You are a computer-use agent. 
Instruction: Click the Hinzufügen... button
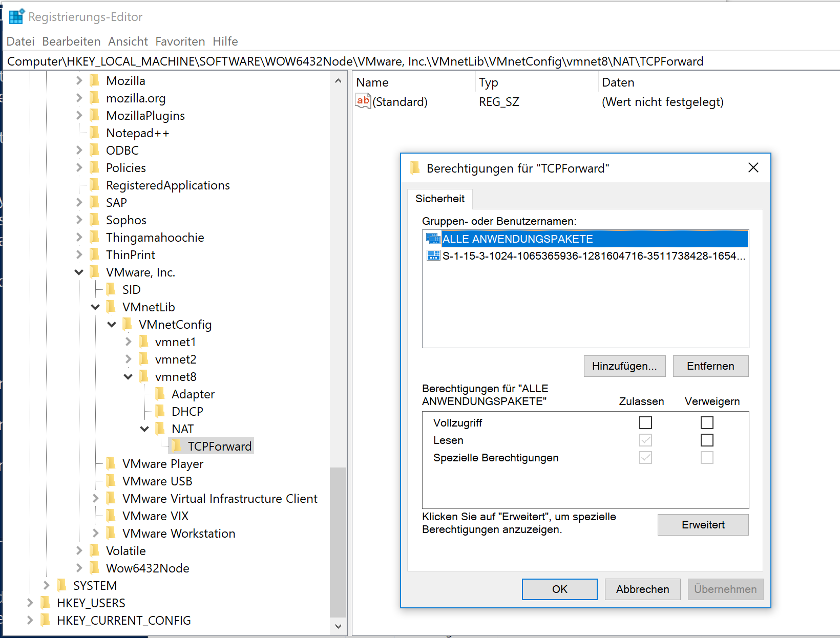[x=624, y=366]
